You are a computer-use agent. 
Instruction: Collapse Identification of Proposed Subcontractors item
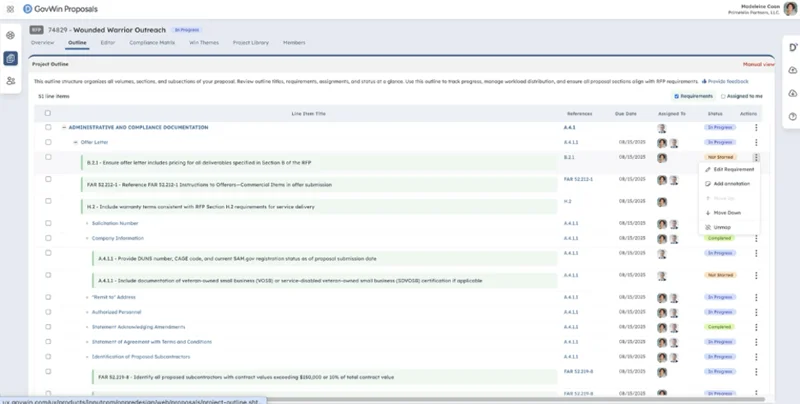pyautogui.click(x=87, y=357)
